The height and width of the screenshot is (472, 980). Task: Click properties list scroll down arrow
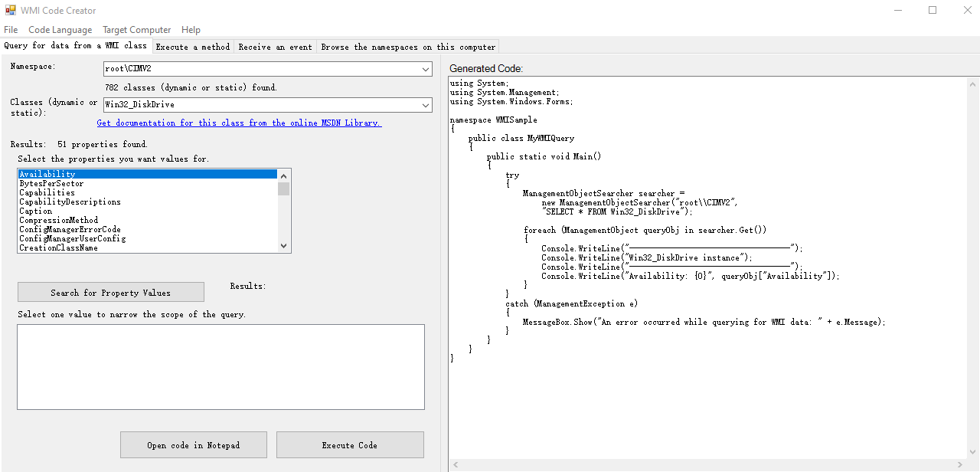[284, 246]
